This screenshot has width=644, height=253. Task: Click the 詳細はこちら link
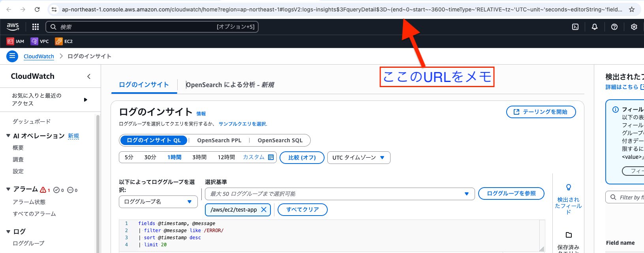[625, 87]
